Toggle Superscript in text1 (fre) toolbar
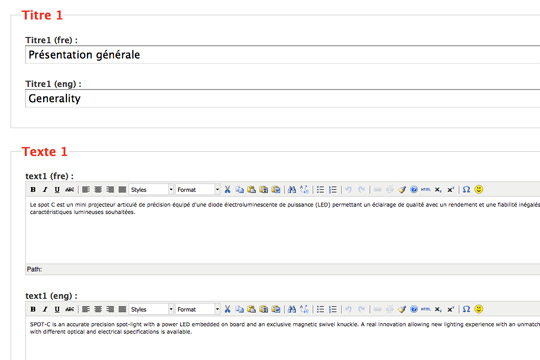Viewport: 540px width, 360px height. tap(450, 189)
